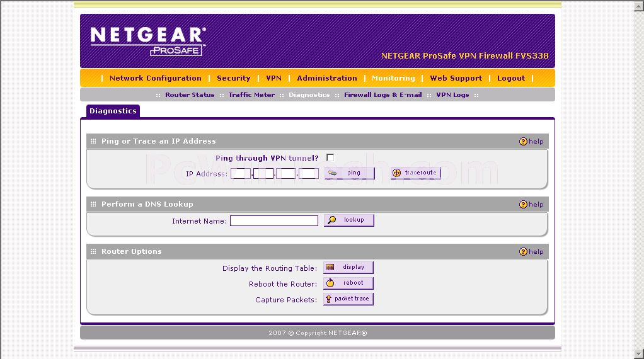Open the Web Support menu

pos(456,78)
